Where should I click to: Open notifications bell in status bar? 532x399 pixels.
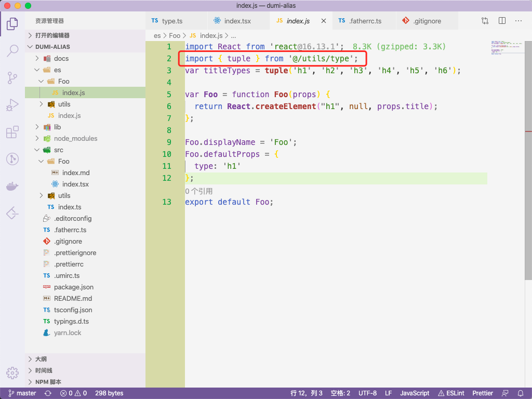[521, 393]
